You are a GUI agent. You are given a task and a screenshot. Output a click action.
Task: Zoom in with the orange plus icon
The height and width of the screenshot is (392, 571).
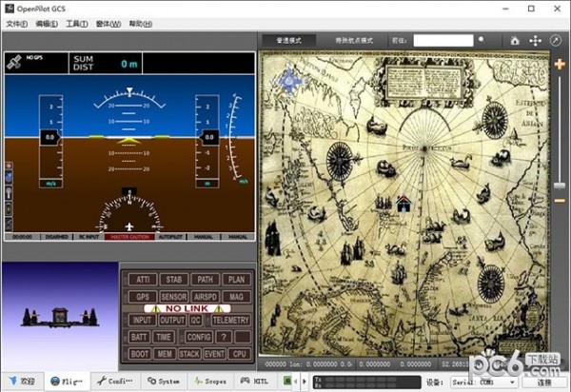click(560, 65)
